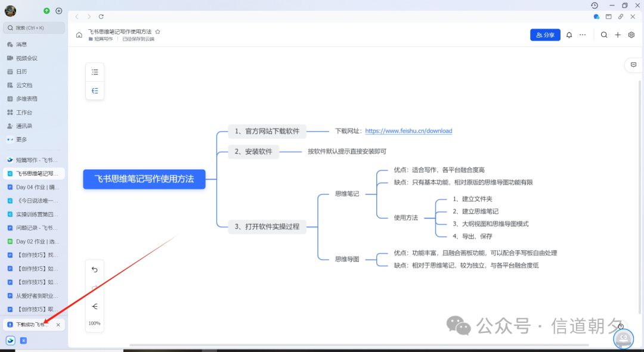This screenshot has height=352, width=644.
Task: Open the 问题记录 - 飞书 document tab
Action: tap(33, 228)
